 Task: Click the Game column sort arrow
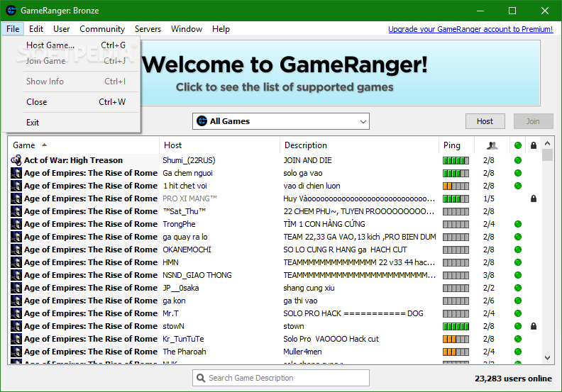44,145
